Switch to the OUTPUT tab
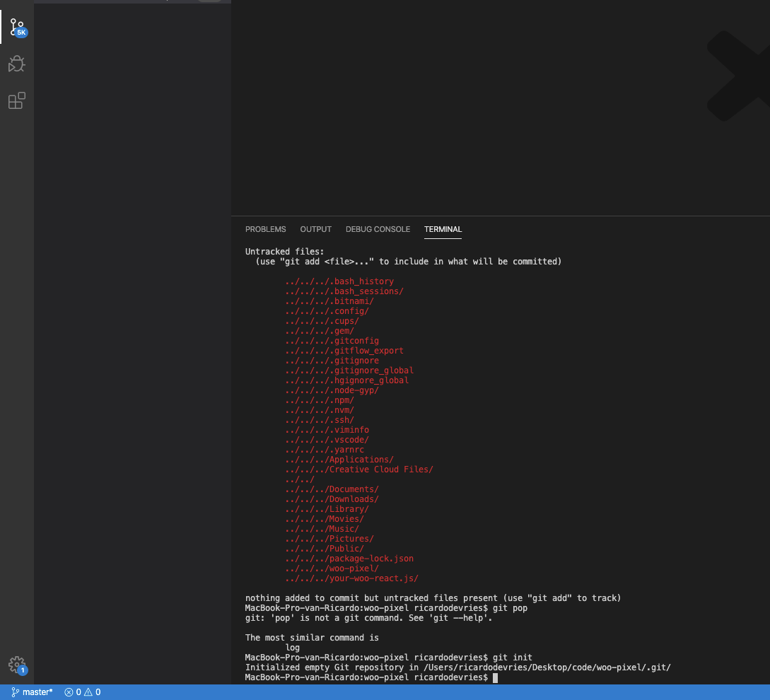 click(x=315, y=229)
